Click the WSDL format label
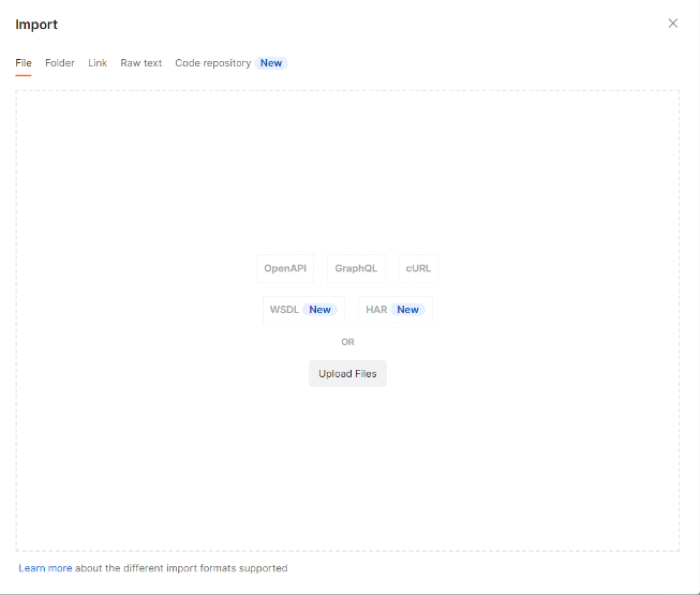This screenshot has width=700, height=595. (x=284, y=309)
